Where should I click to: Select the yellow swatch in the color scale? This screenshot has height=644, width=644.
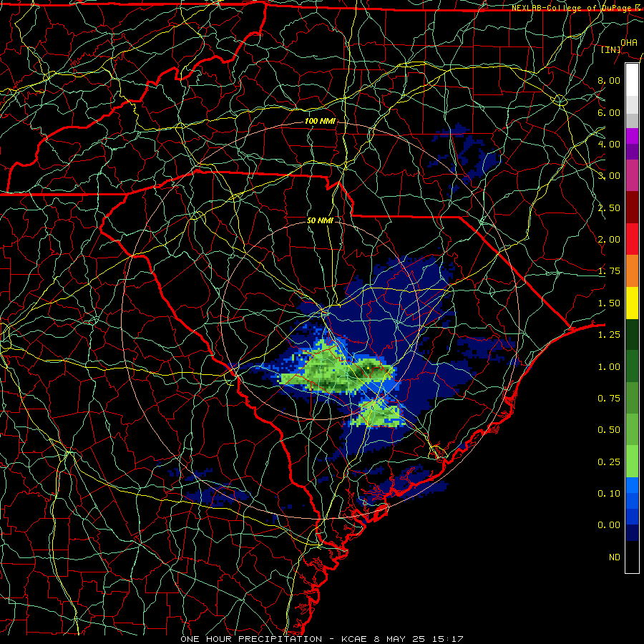click(632, 303)
